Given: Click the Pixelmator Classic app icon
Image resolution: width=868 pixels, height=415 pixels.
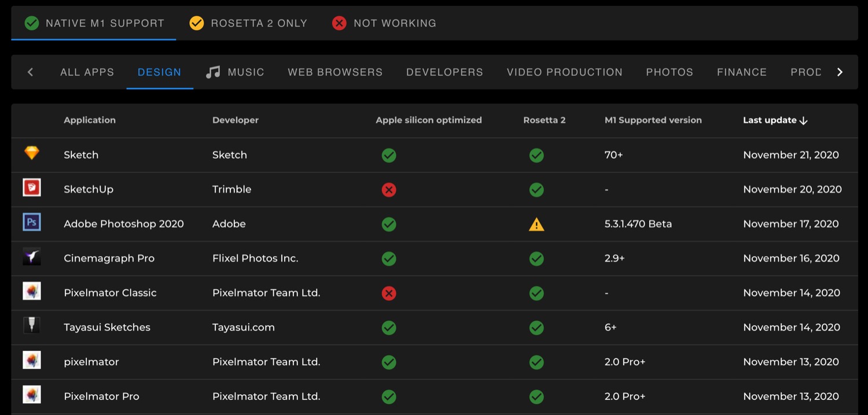Looking at the screenshot, I should [32, 291].
